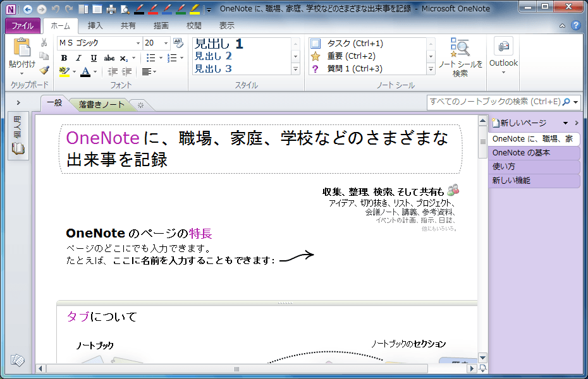This screenshot has width=588, height=379.
Task: Click the Bullet list icon
Action: click(x=150, y=58)
